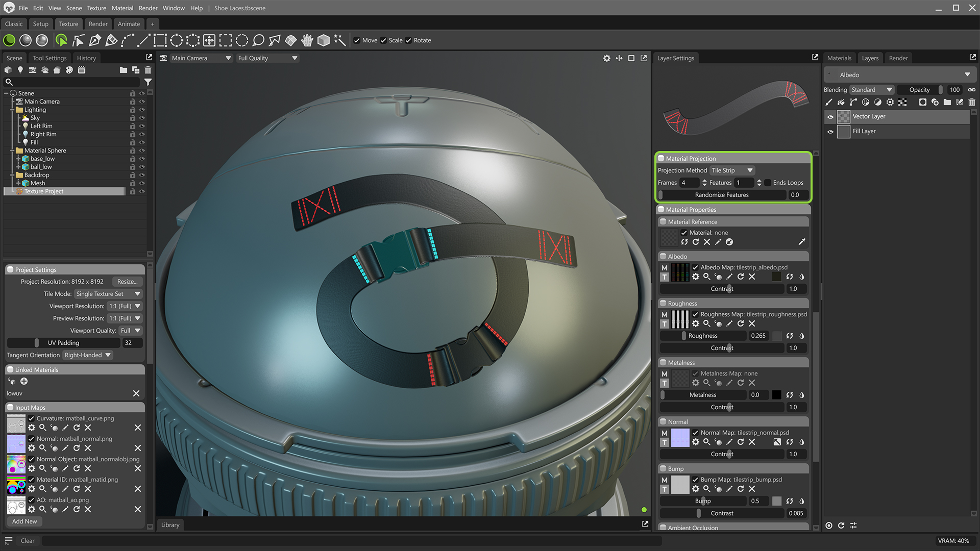The height and width of the screenshot is (551, 980).
Task: Switch to the Tool Settings tab
Action: [x=50, y=58]
